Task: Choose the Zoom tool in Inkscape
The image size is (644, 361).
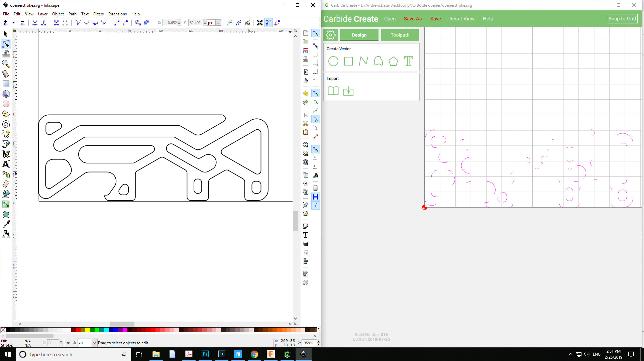Action: [x=6, y=64]
